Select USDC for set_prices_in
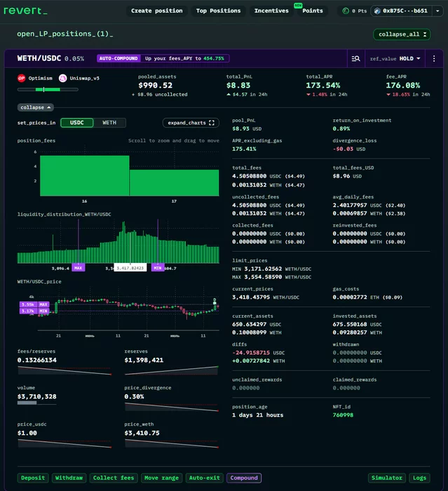Screen dimensions: 448x491 click(x=77, y=123)
